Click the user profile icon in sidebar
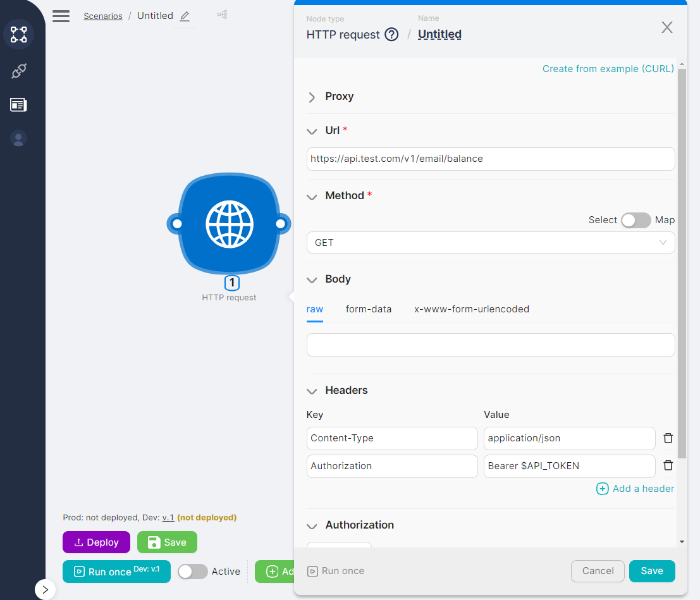Viewport: 700px width, 600px height. pos(19,138)
